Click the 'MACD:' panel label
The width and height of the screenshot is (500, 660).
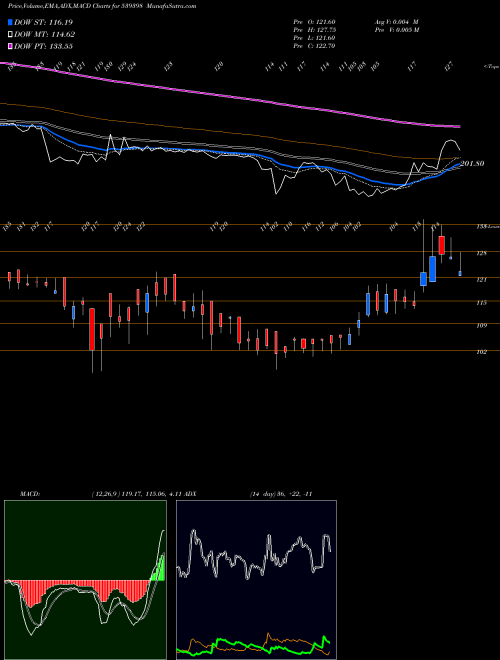click(x=29, y=494)
